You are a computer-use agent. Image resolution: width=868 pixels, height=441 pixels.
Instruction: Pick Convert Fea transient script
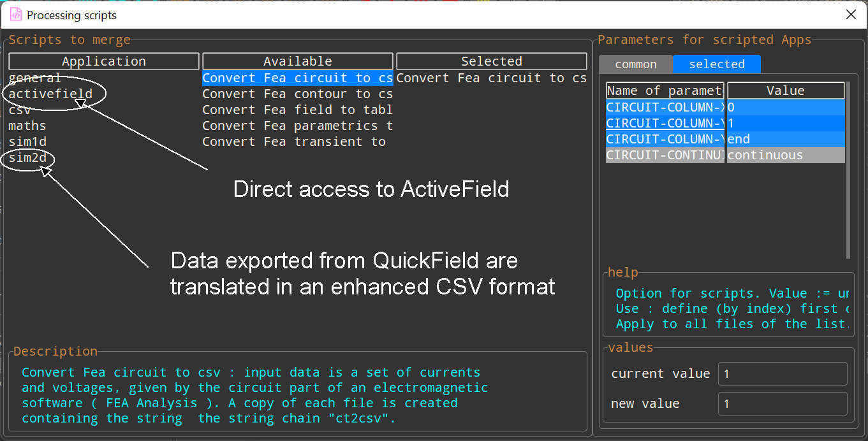tap(294, 141)
